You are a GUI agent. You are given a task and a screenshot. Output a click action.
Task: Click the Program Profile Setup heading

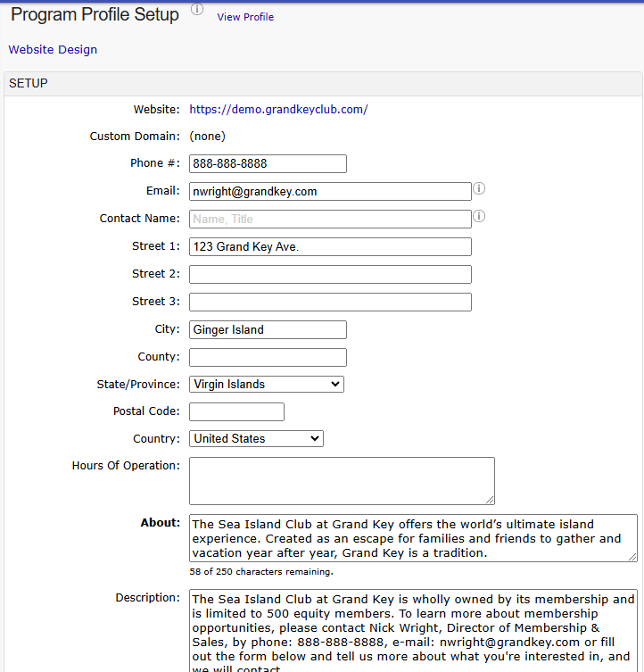(95, 14)
